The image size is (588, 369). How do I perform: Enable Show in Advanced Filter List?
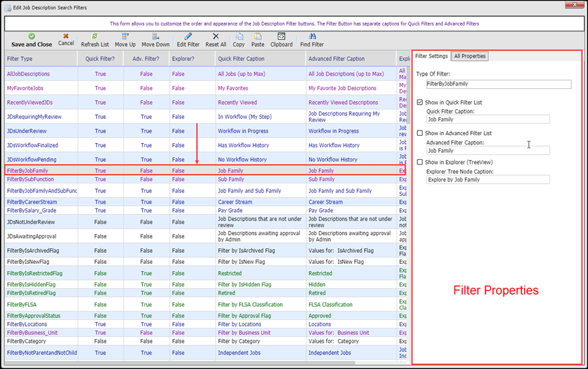coord(420,133)
